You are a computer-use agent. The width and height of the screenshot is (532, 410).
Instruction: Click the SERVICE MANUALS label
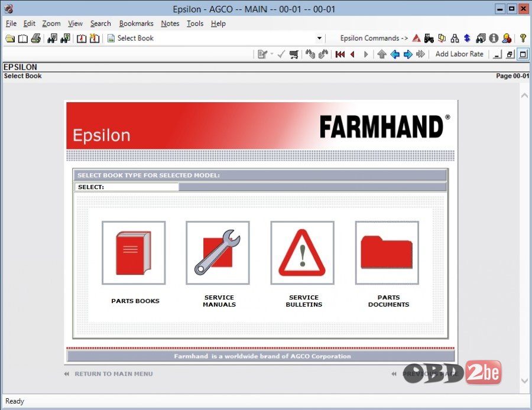[x=219, y=301]
